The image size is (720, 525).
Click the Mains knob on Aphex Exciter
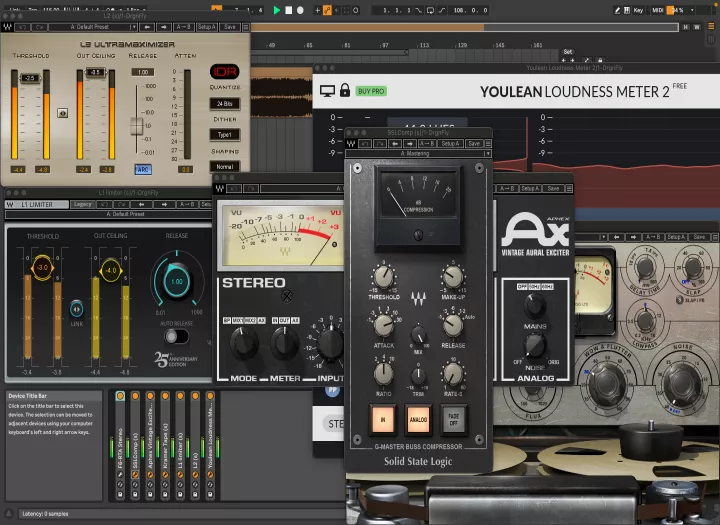coord(534,306)
